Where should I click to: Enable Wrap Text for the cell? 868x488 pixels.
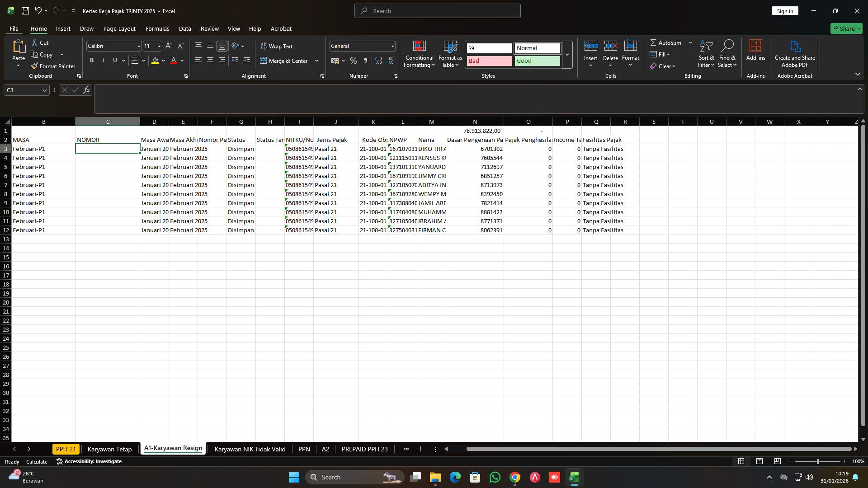coord(277,46)
